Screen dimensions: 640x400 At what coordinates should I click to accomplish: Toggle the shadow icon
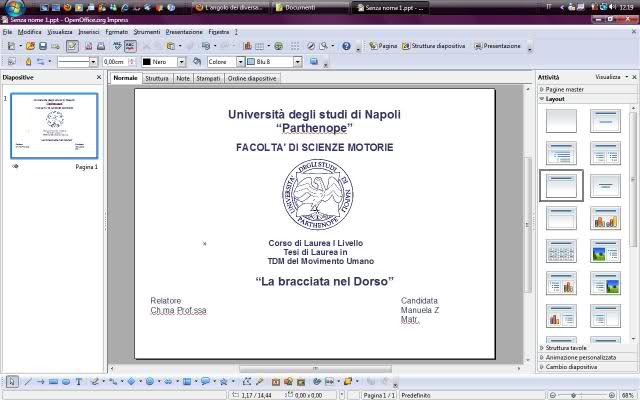tap(314, 62)
